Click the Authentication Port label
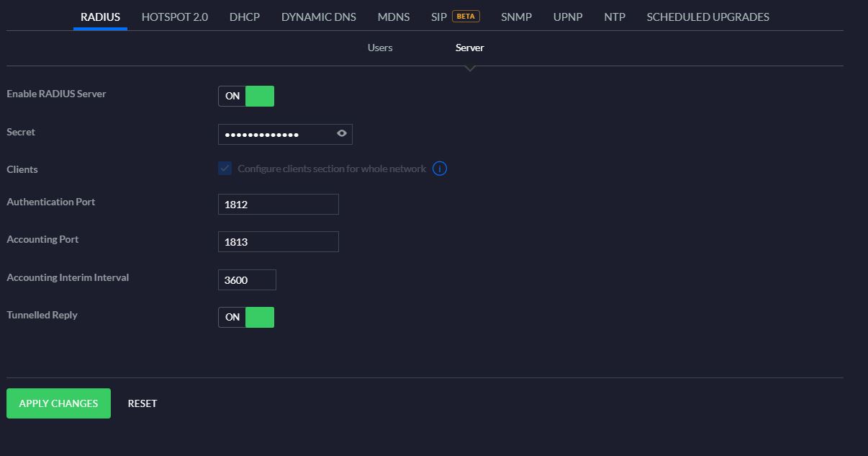 pyautogui.click(x=51, y=202)
